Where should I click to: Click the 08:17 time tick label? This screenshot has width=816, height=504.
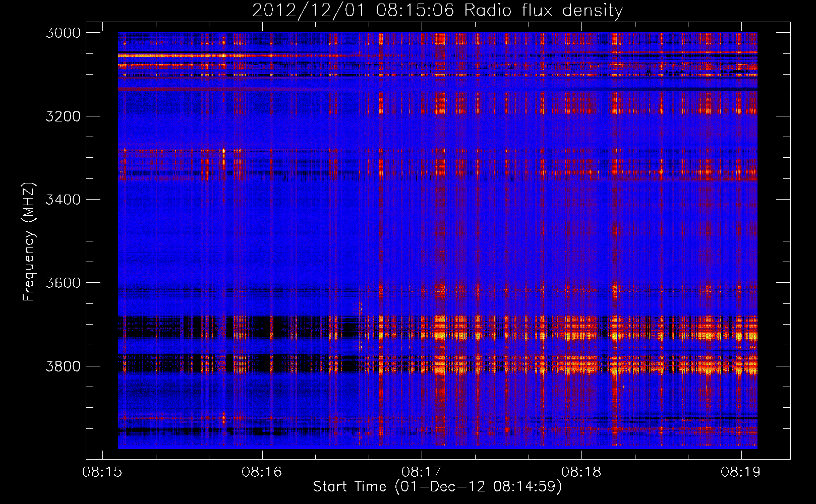[422, 472]
